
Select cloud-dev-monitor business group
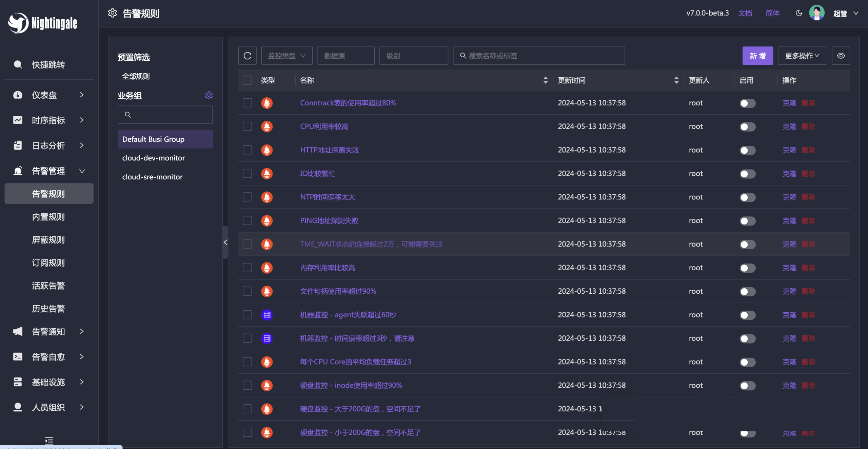pos(153,158)
